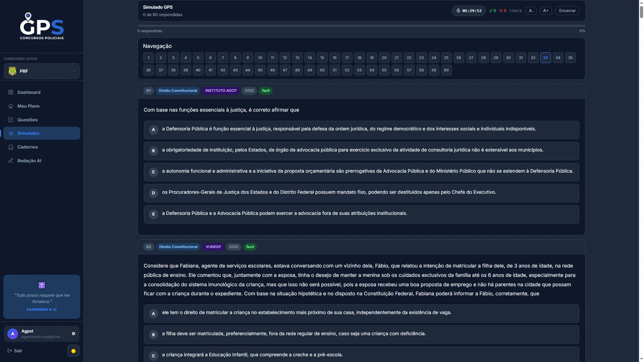
Task: Click the VUNESP tag on Q2
Action: (x=213, y=247)
